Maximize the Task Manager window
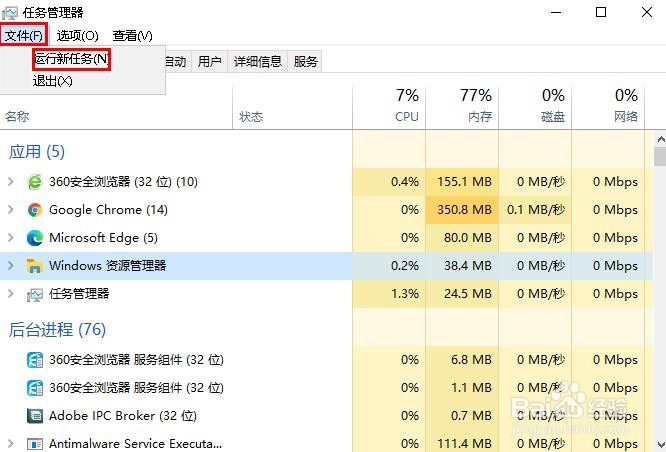Viewport: 666px width, 452px height. [x=601, y=12]
